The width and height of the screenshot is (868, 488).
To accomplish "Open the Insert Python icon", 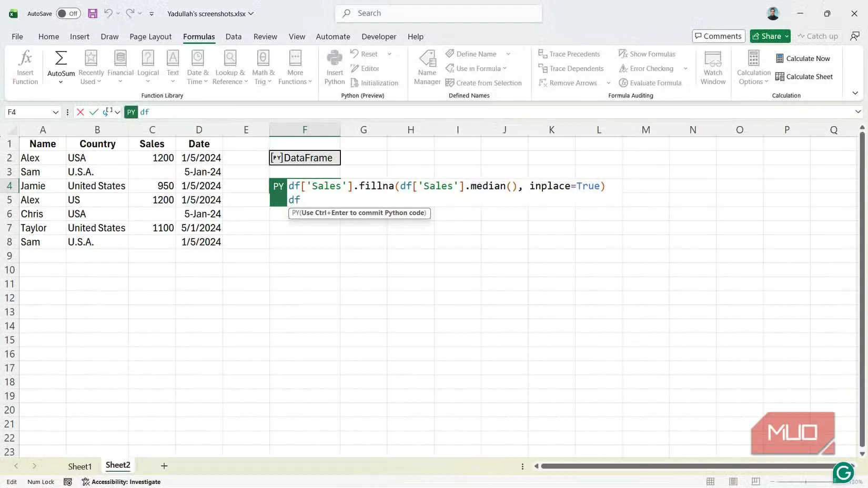I will point(334,67).
